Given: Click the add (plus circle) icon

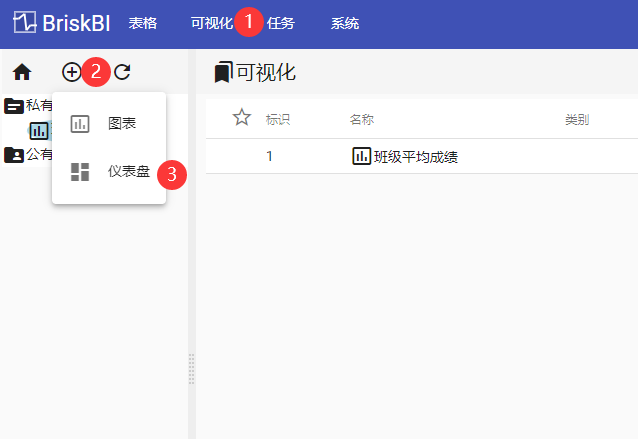Looking at the screenshot, I should click(72, 72).
